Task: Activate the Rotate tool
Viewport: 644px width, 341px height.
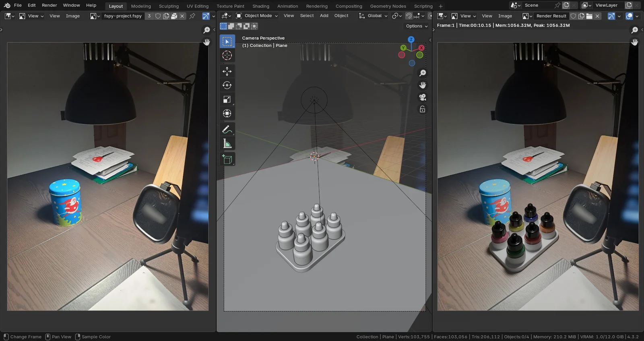Action: [x=227, y=85]
